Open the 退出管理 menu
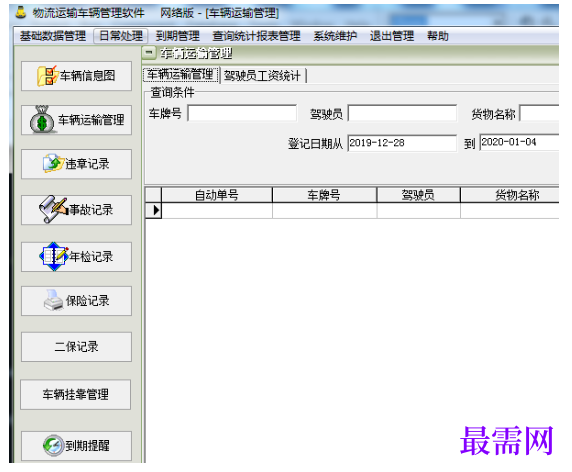The image size is (572, 472). [392, 36]
